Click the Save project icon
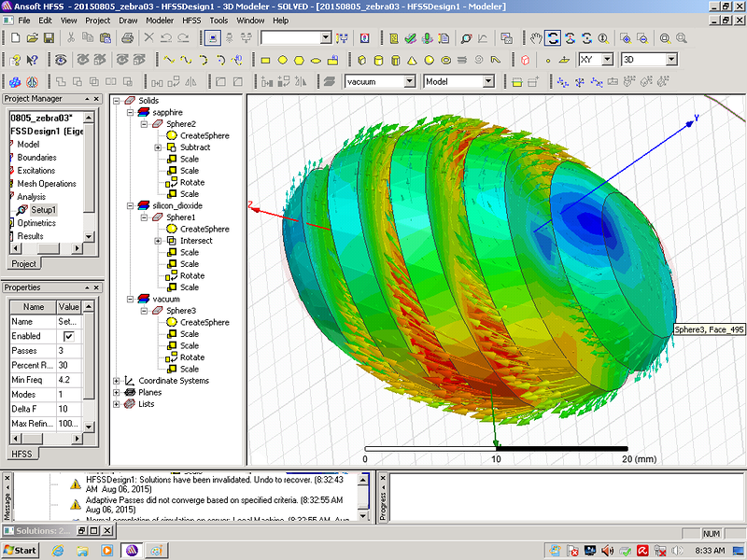747x560 pixels. [x=48, y=38]
